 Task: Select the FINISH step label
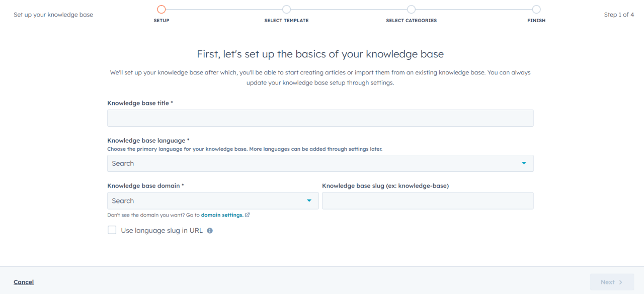(x=536, y=20)
